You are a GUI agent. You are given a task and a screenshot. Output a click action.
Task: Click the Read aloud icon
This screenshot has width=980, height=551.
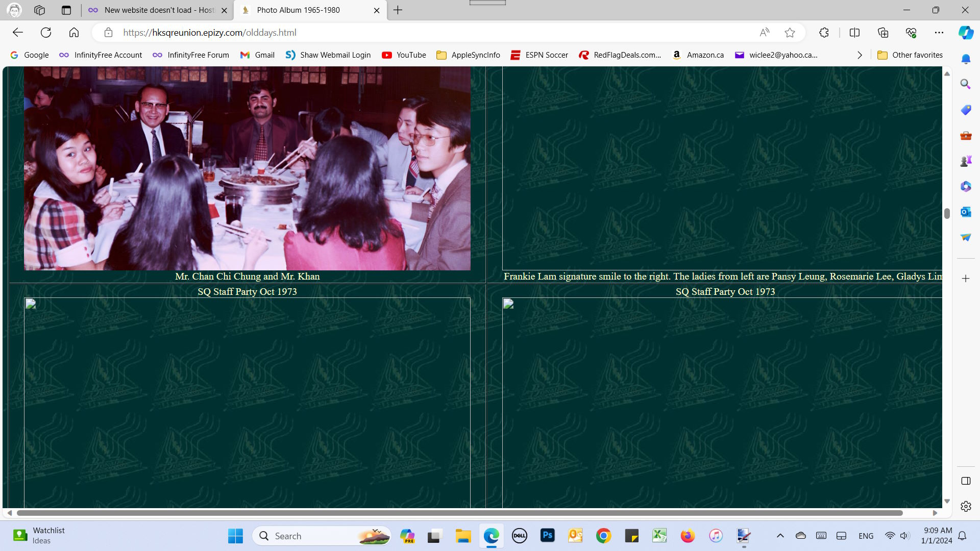click(x=764, y=33)
